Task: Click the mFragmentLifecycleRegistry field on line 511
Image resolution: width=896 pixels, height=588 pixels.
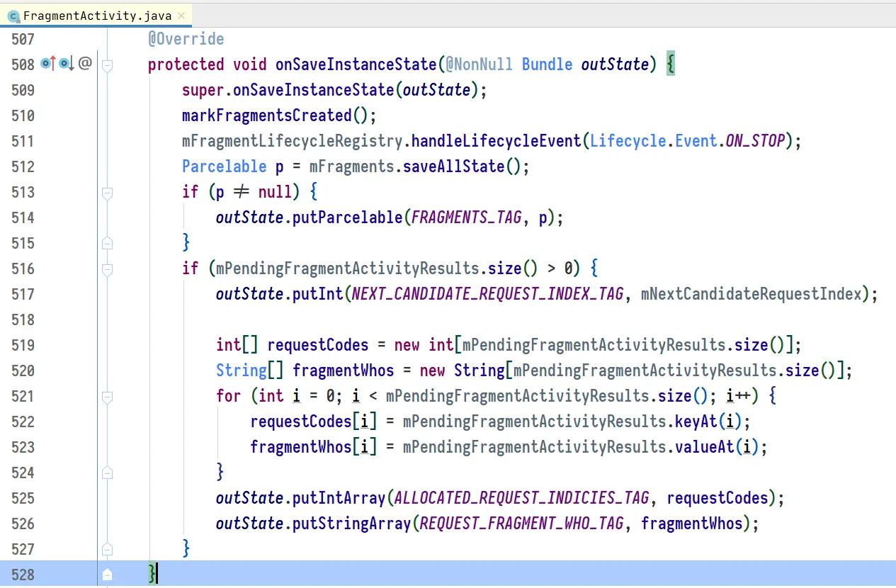Action: tap(293, 141)
